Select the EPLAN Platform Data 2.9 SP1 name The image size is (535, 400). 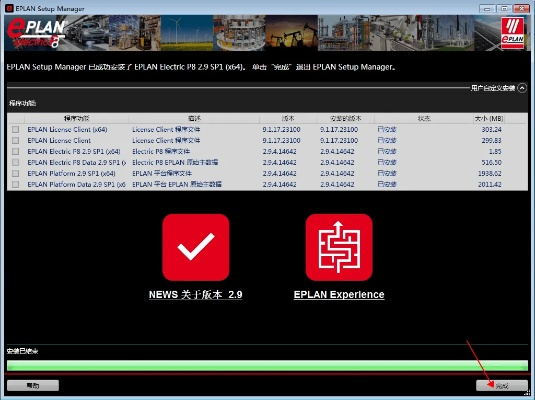[76, 184]
